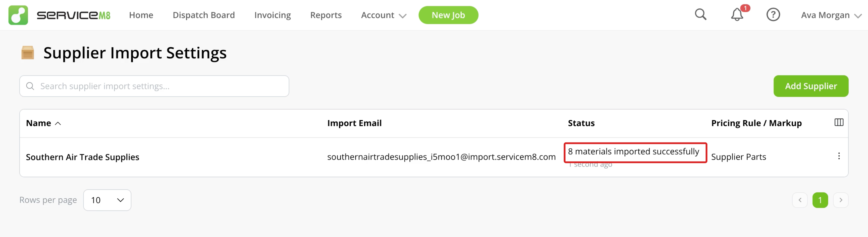The image size is (868, 237).
Task: Click the Import Email column header
Action: 354,123
